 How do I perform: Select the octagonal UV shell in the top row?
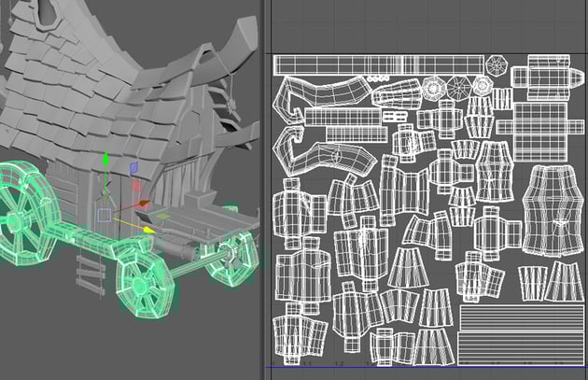coord(497,66)
